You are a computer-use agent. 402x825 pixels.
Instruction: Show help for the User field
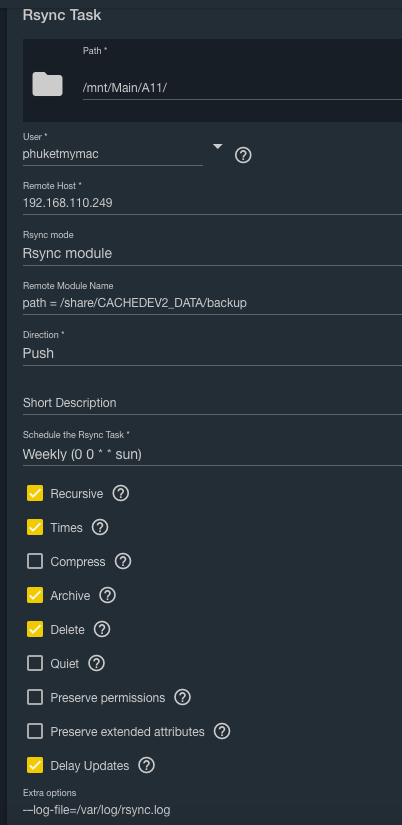(x=243, y=155)
